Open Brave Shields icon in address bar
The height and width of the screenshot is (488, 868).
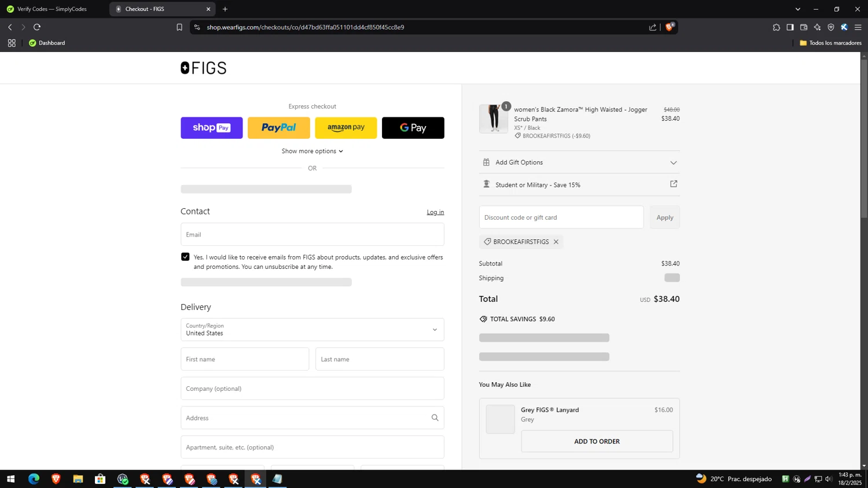point(670,27)
